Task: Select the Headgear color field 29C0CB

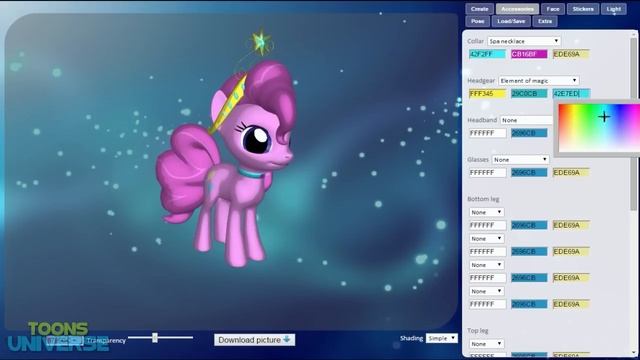Action: pos(529,94)
